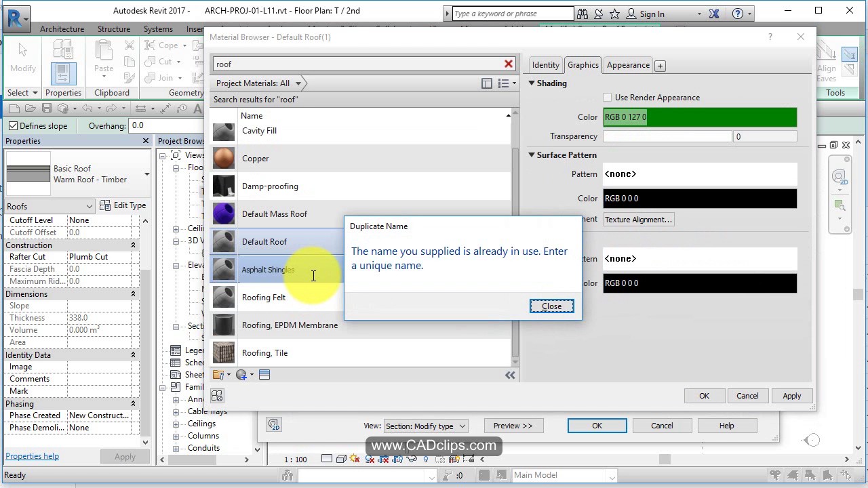Select the Copper material in list
The image size is (868, 488).
coord(256,159)
